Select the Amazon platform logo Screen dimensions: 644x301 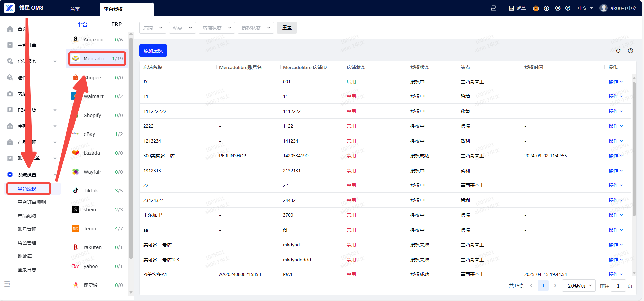coord(76,39)
